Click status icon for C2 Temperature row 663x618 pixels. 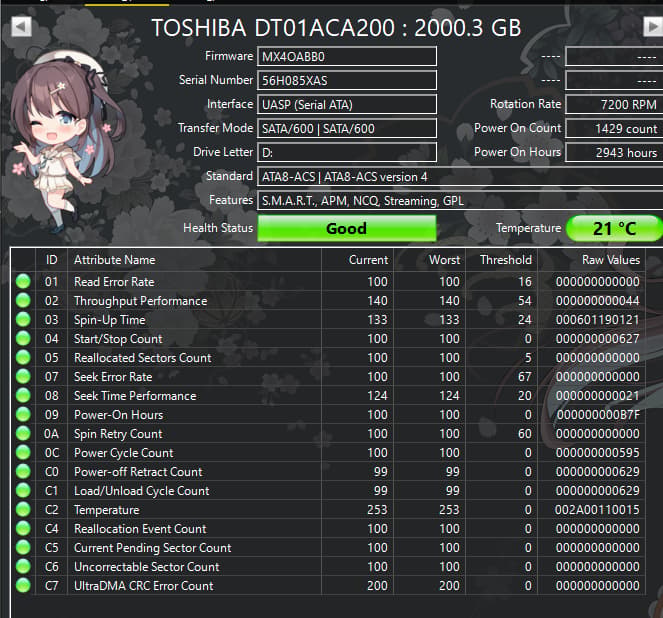point(23,509)
